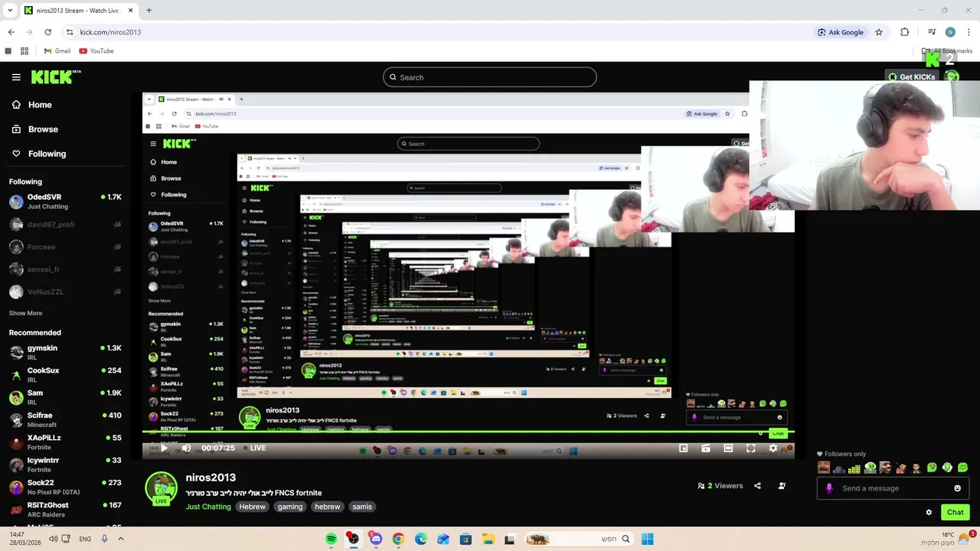980x551 pixels.
Task: Click the 2 Viewers count
Action: pos(720,485)
